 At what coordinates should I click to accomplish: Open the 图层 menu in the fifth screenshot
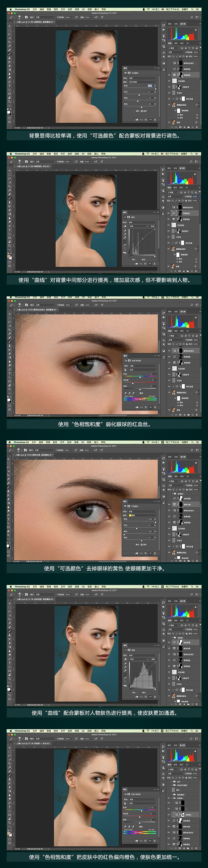click(56, 587)
